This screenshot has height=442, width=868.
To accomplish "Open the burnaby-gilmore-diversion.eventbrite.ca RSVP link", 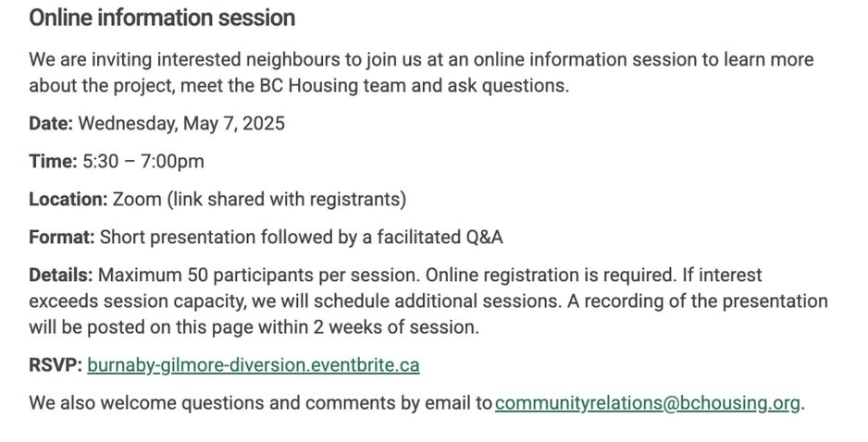I will 253,365.
